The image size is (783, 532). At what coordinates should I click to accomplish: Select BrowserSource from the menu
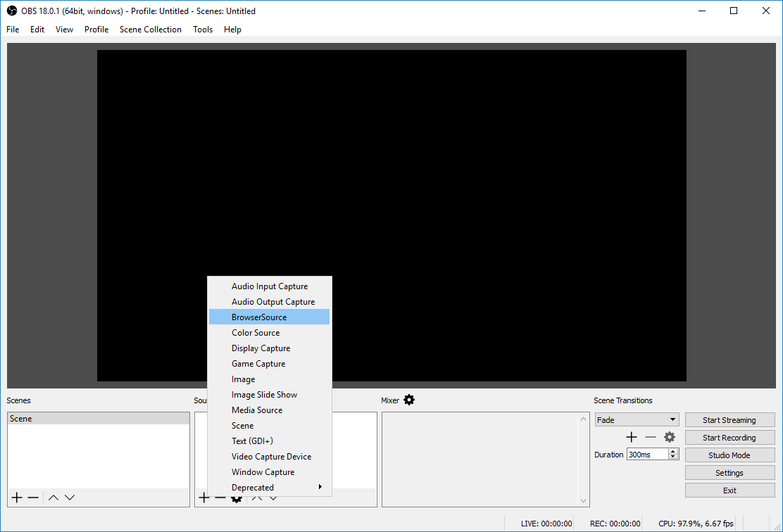click(x=269, y=317)
